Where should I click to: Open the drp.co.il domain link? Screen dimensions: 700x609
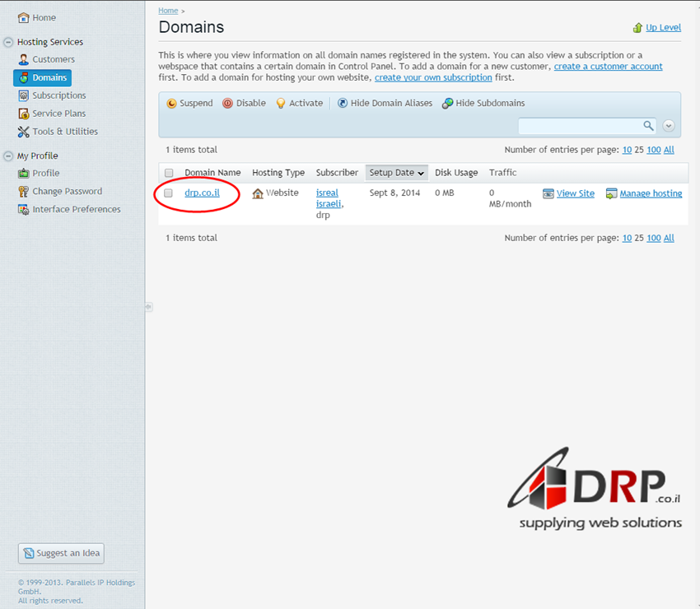click(202, 193)
